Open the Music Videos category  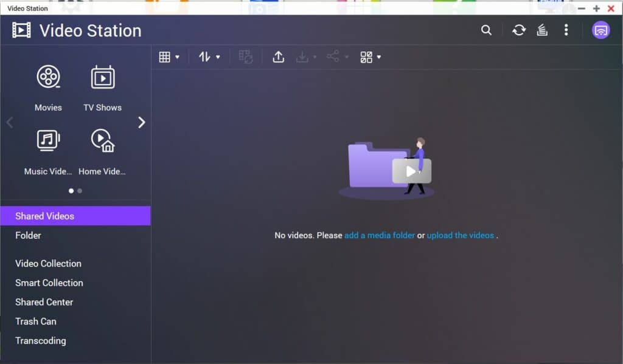click(48, 153)
